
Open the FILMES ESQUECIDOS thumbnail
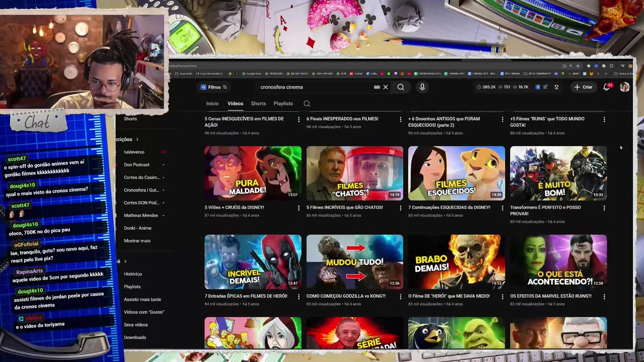pos(456,173)
